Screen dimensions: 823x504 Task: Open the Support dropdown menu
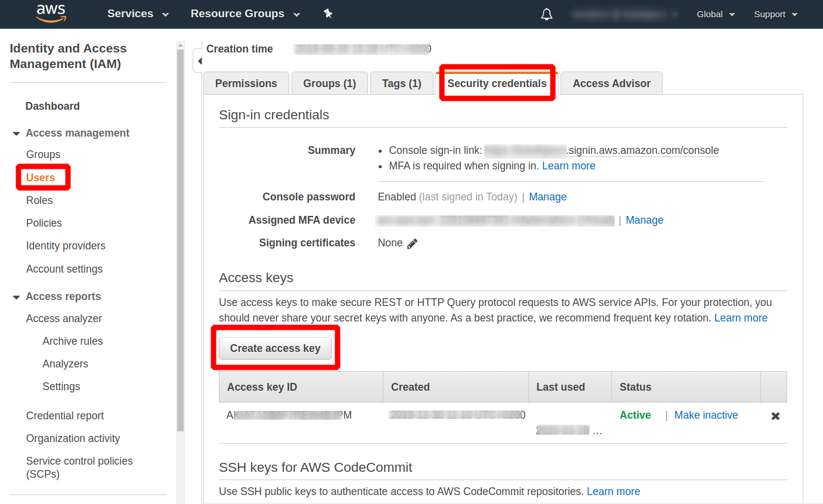pos(776,14)
